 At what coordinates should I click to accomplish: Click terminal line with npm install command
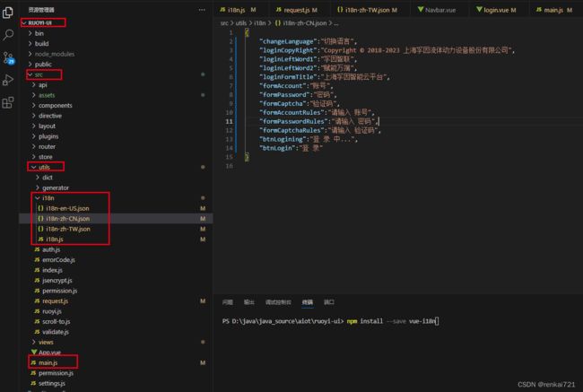coord(330,321)
